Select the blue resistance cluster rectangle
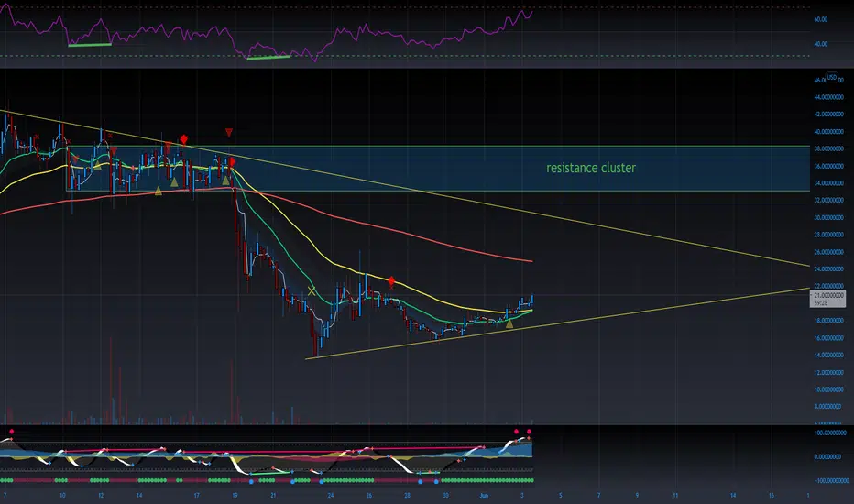Image resolution: width=854 pixels, height=504 pixels. pyautogui.click(x=438, y=169)
